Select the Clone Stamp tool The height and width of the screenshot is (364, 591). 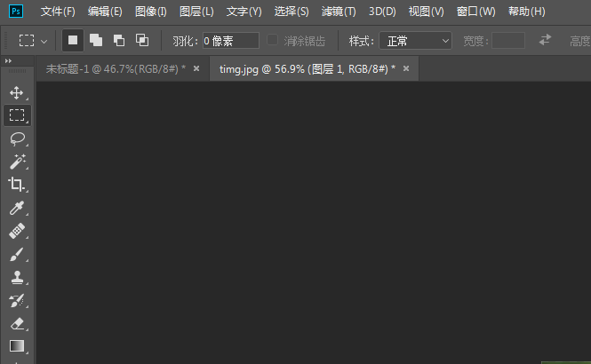17,277
